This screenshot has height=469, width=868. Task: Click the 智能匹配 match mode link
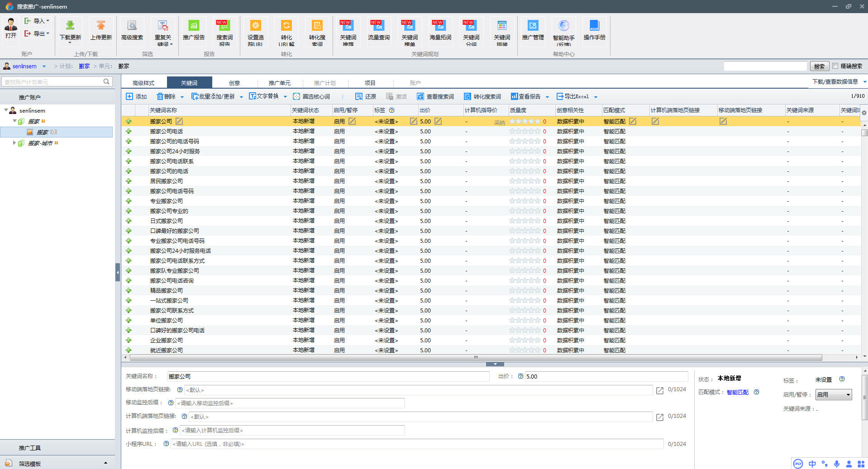click(737, 393)
